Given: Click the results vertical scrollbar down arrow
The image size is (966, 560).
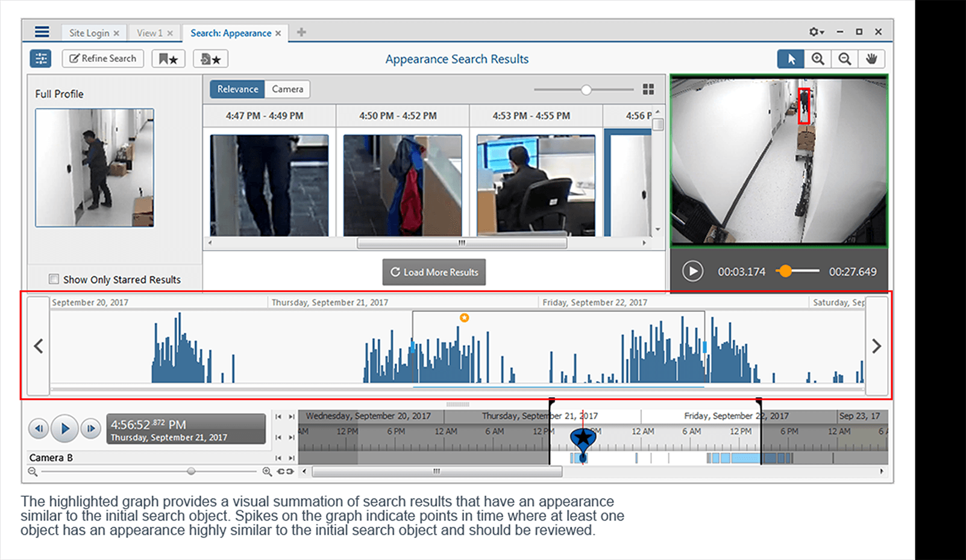Looking at the screenshot, I should point(657,229).
